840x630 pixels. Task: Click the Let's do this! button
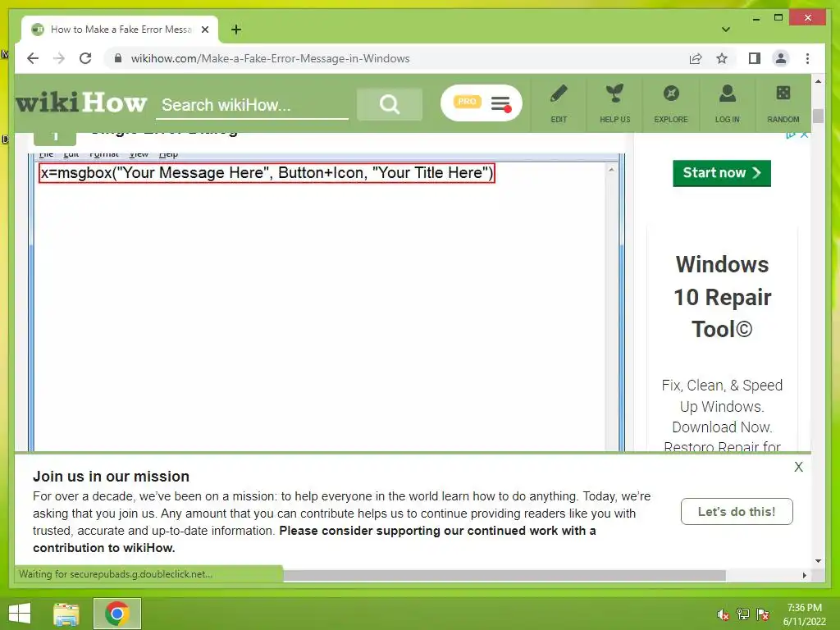[x=737, y=512]
